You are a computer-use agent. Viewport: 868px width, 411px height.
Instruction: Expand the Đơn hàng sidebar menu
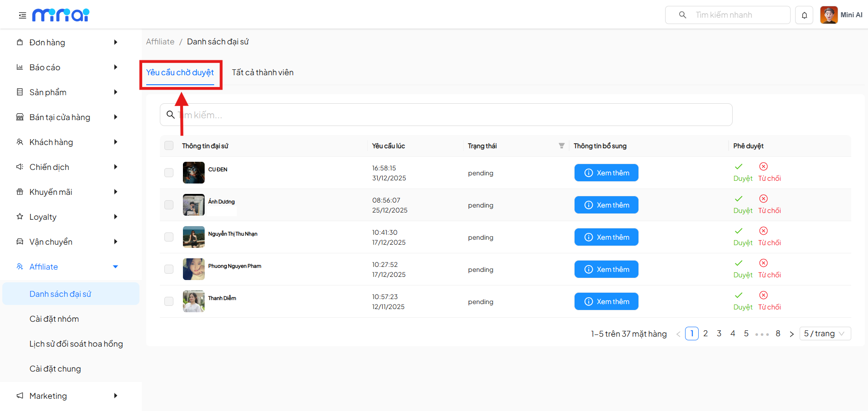pyautogui.click(x=68, y=43)
